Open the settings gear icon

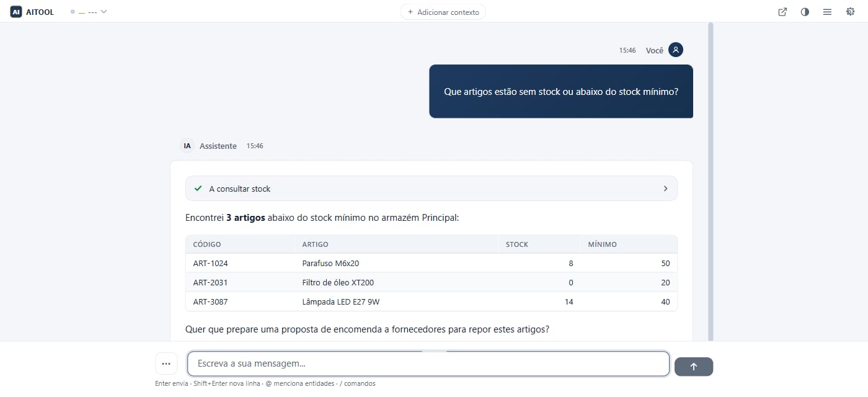pyautogui.click(x=850, y=12)
